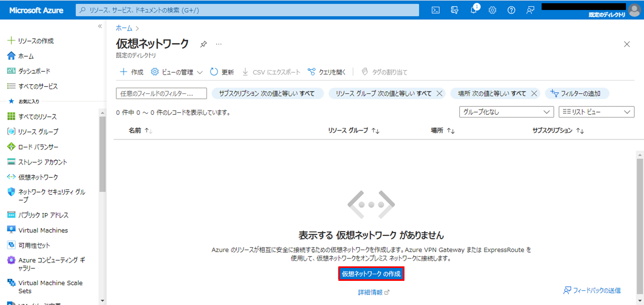Sort by サブスクリプション column header

coord(558,130)
